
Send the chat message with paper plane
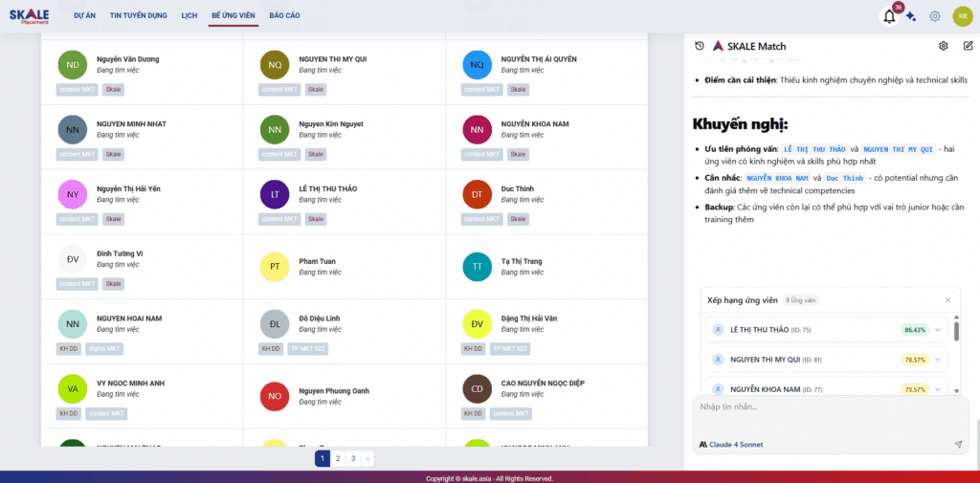tap(958, 444)
